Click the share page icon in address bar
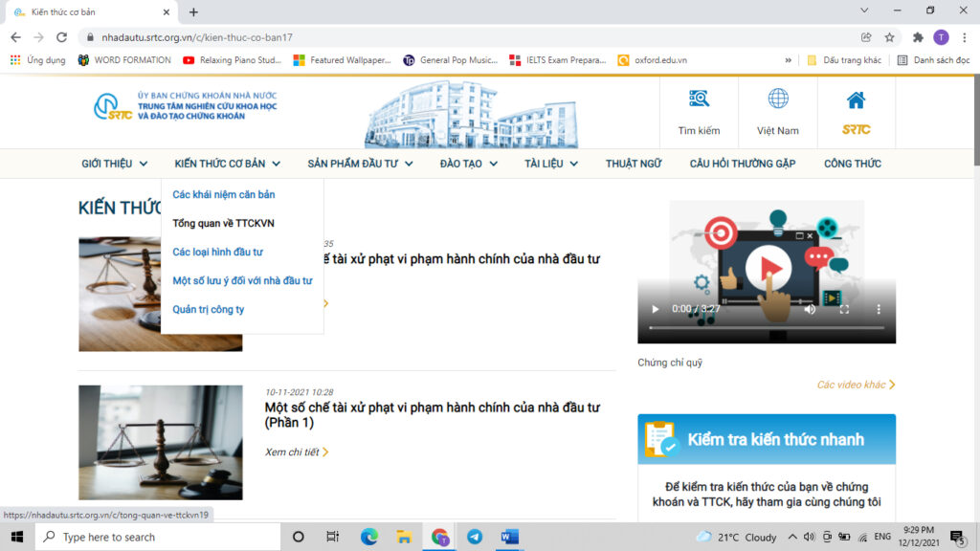 coord(866,37)
